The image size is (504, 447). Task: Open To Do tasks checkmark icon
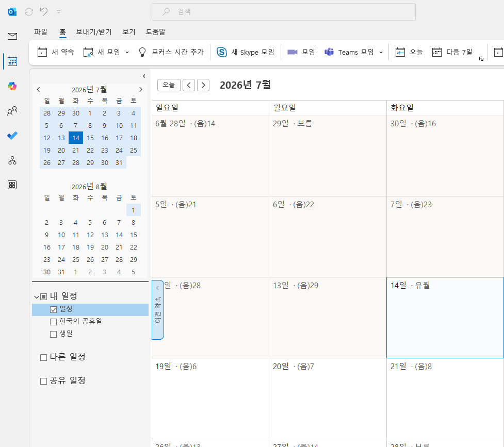[x=12, y=136]
